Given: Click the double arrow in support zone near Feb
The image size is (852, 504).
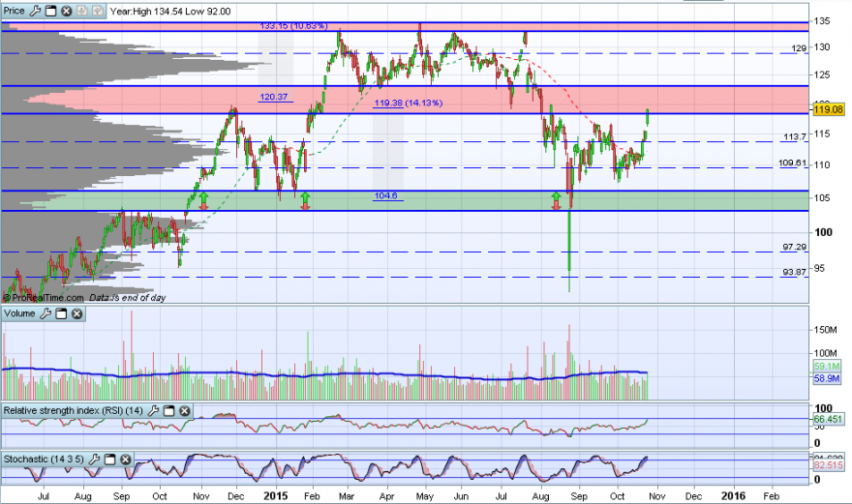Looking at the screenshot, I should click(305, 201).
